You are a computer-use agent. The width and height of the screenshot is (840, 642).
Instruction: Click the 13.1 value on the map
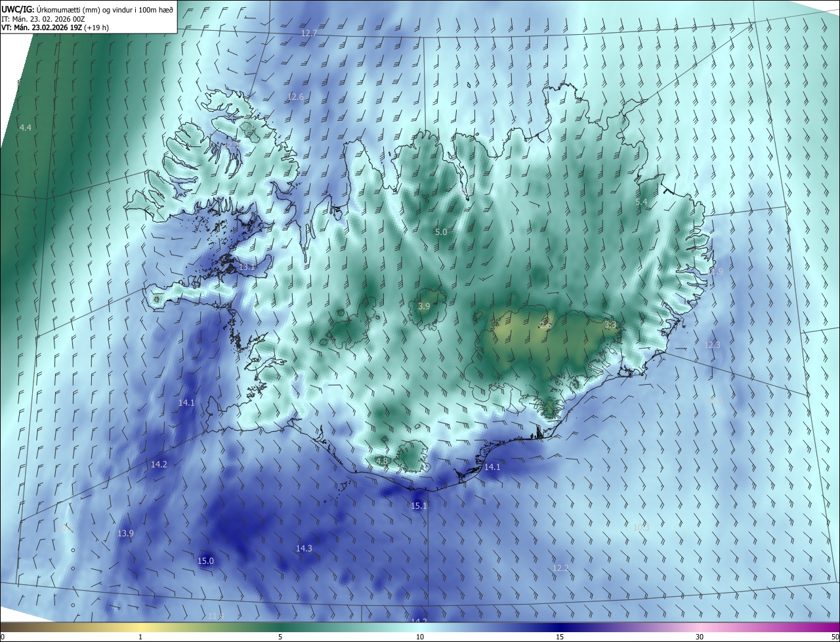[247, 267]
